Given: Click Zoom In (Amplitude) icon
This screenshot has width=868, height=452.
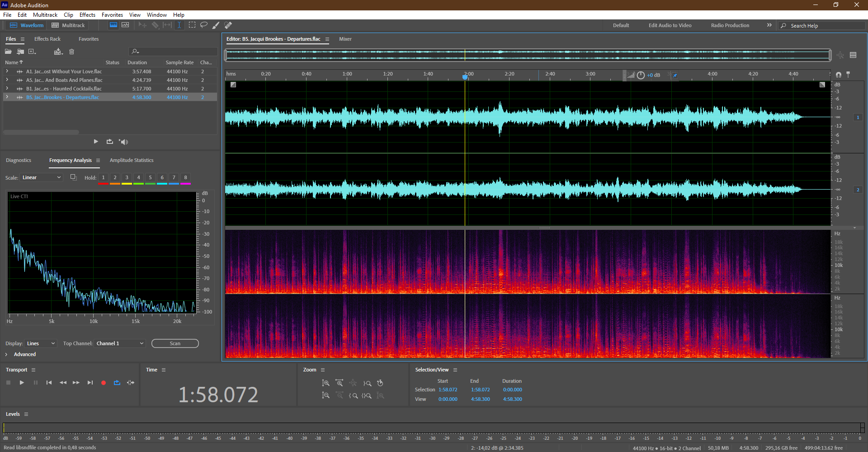Looking at the screenshot, I should point(325,383).
